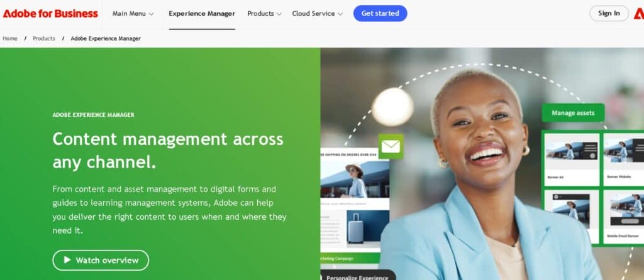Viewport: 644px width, 280px height.
Task: Click Adobe Experience Manager breadcrumb item
Action: click(106, 38)
